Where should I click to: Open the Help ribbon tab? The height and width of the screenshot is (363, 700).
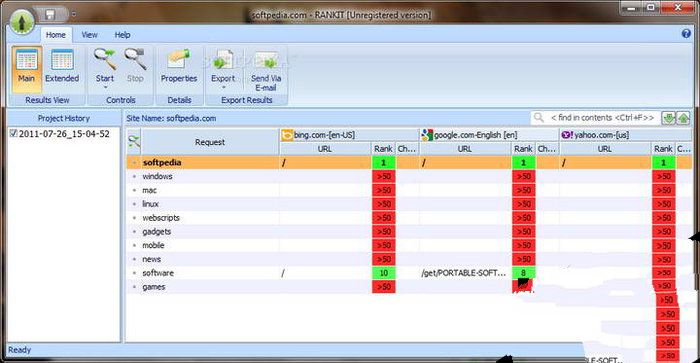click(x=122, y=35)
